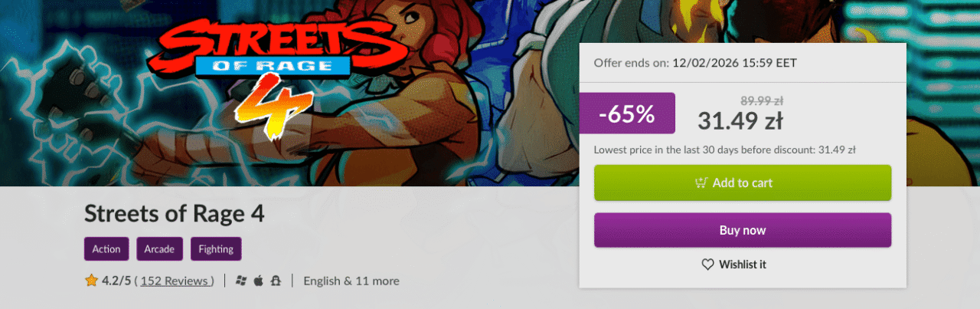The image size is (980, 309).
Task: Click the crossed-out 89.99 zł original price
Action: click(760, 100)
